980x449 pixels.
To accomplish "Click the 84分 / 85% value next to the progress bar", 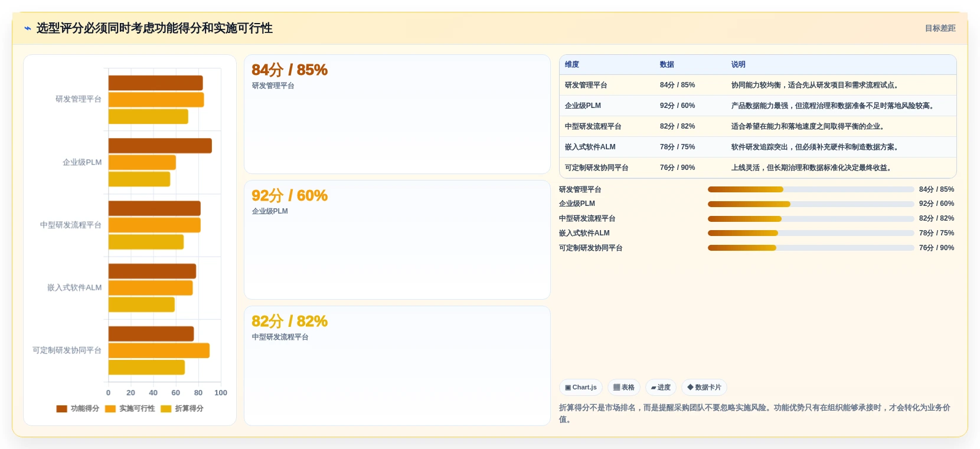I will point(936,189).
